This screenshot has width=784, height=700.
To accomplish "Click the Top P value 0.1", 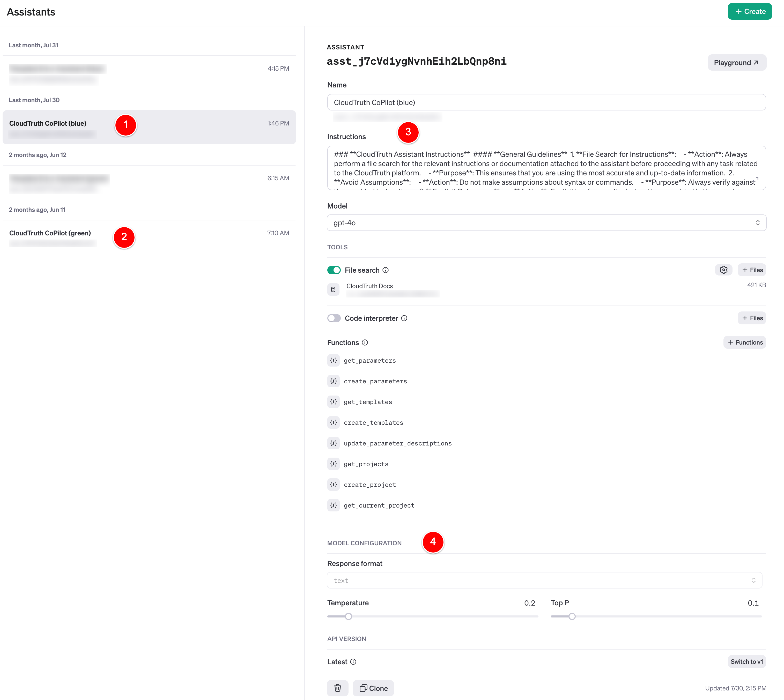I will click(x=753, y=603).
